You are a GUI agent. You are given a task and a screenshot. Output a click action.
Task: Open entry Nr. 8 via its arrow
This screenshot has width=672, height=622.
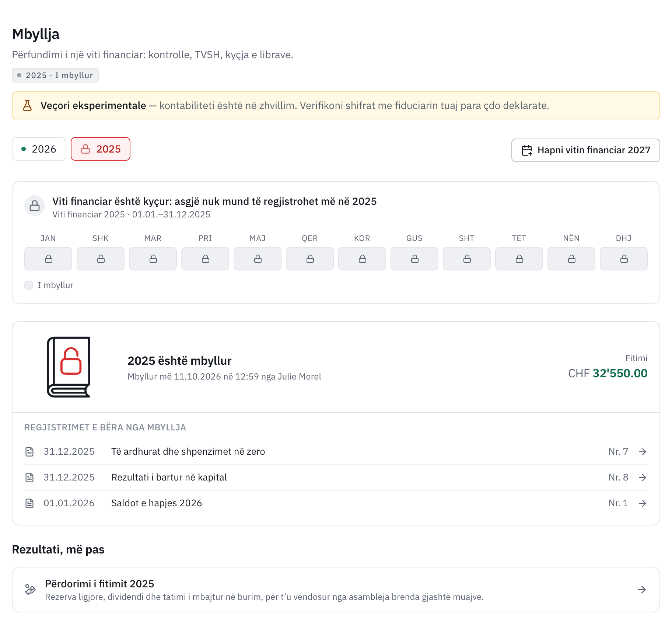[643, 478]
